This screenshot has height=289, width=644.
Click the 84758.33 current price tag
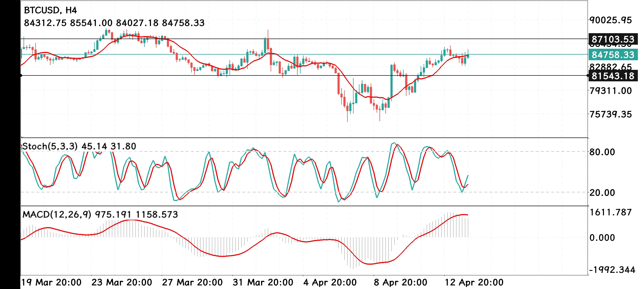(x=613, y=55)
